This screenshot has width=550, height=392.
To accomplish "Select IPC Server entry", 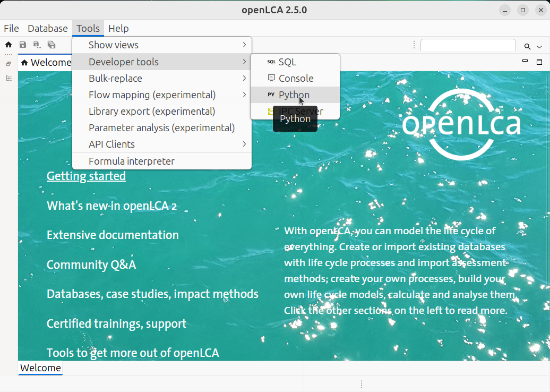I will click(x=295, y=111).
